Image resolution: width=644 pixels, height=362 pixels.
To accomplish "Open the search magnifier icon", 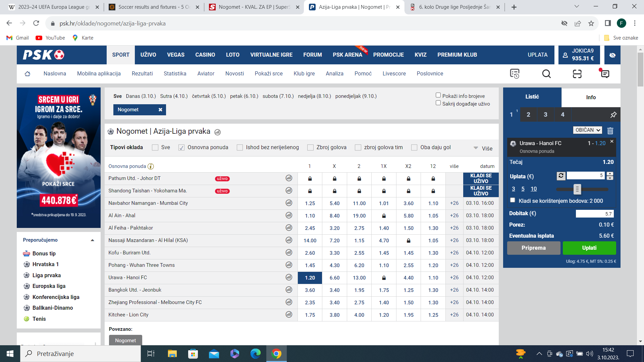I will point(546,74).
